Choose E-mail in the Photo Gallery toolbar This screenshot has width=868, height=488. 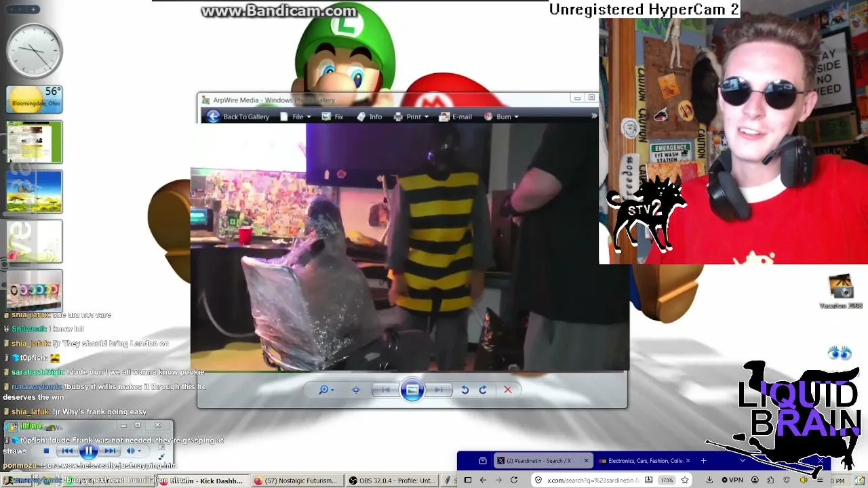[x=456, y=117]
